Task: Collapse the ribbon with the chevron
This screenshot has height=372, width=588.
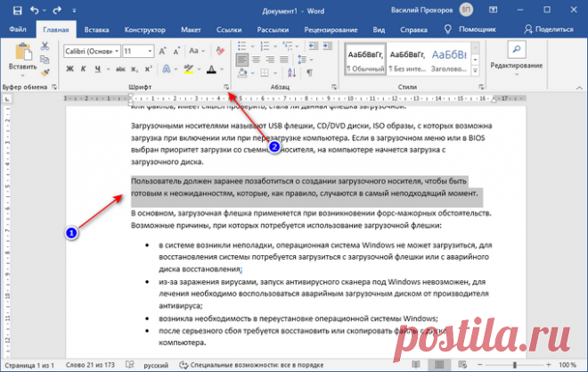Action: pyautogui.click(x=579, y=87)
